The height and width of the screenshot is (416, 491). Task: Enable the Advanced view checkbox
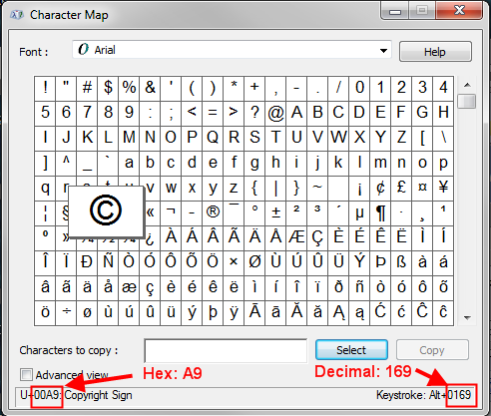pyautogui.click(x=26, y=375)
